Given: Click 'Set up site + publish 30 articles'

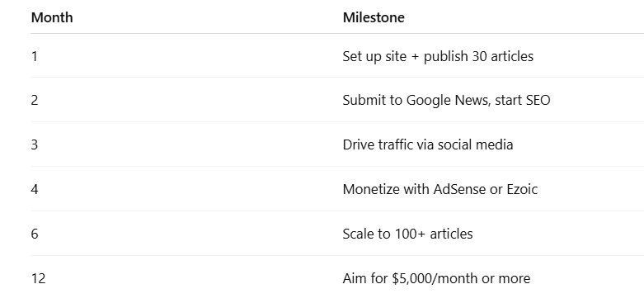Looking at the screenshot, I should [x=438, y=56].
